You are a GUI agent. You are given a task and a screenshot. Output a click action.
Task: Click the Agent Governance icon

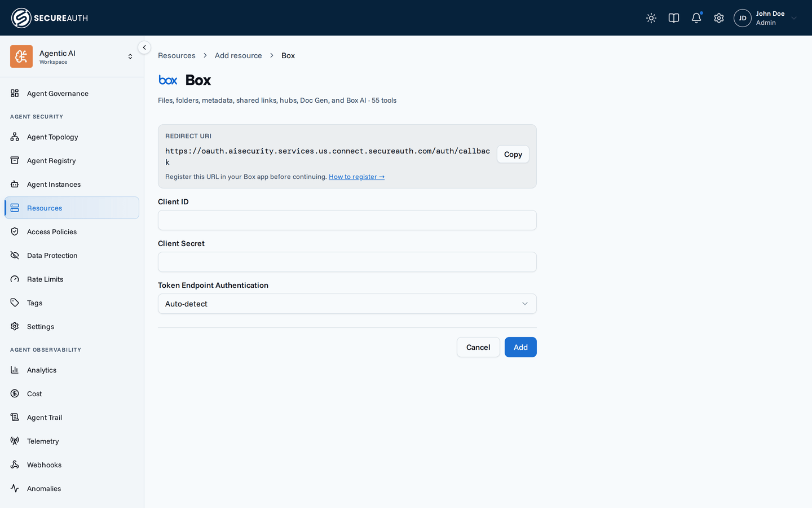coord(15,93)
